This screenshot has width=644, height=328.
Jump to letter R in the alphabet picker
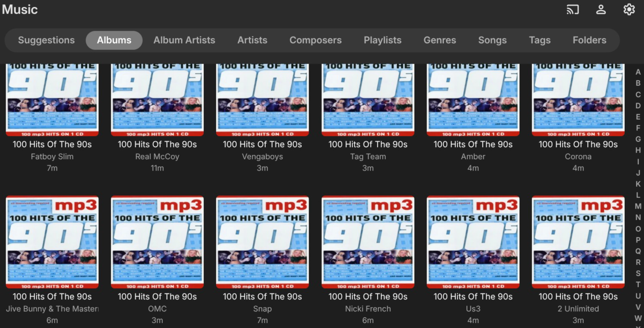(638, 262)
